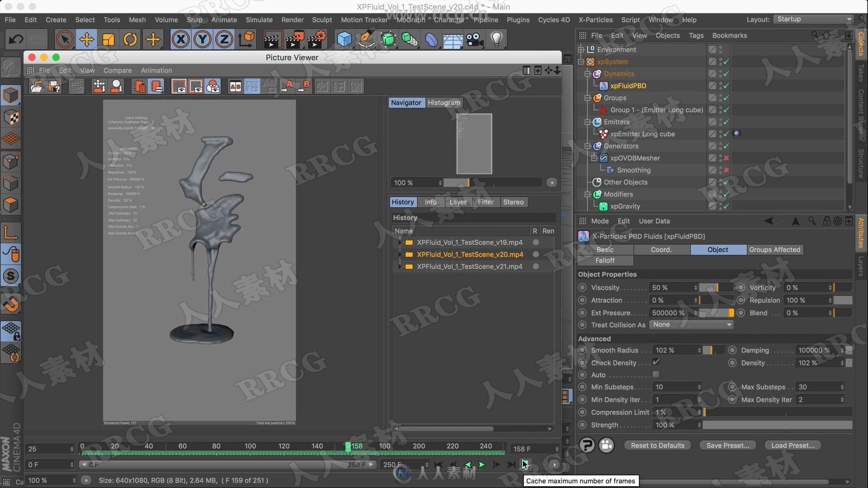The width and height of the screenshot is (868, 488).
Task: Enable xpOVDBMesher red X toggle
Action: [726, 158]
